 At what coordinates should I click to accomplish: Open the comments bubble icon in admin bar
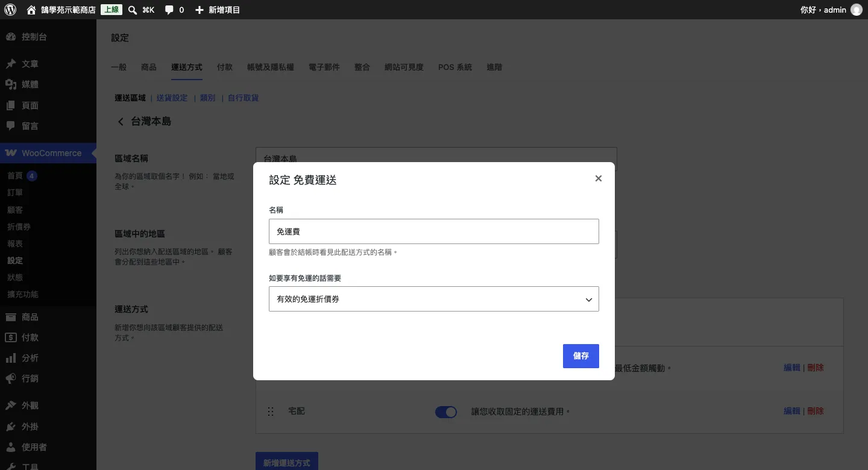point(169,10)
